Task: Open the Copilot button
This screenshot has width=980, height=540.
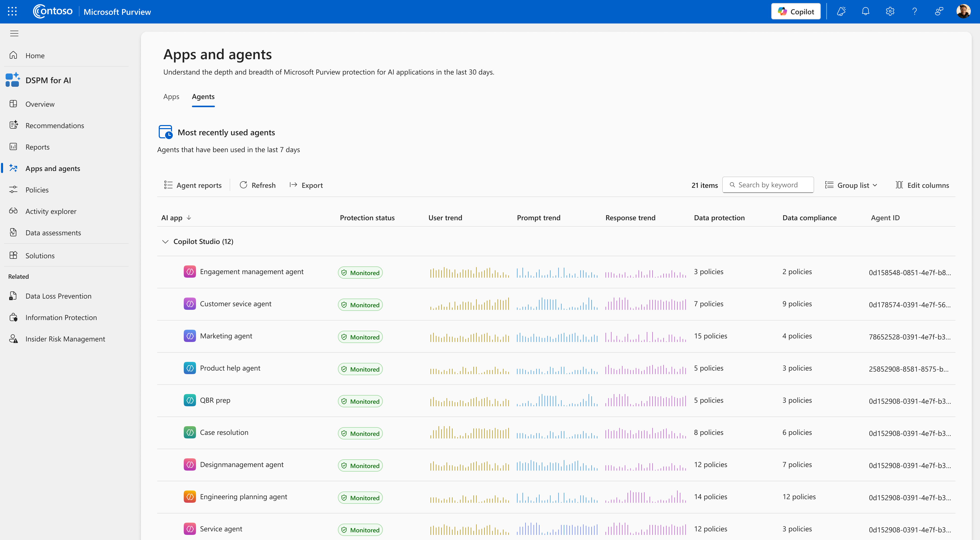Action: 795,11
